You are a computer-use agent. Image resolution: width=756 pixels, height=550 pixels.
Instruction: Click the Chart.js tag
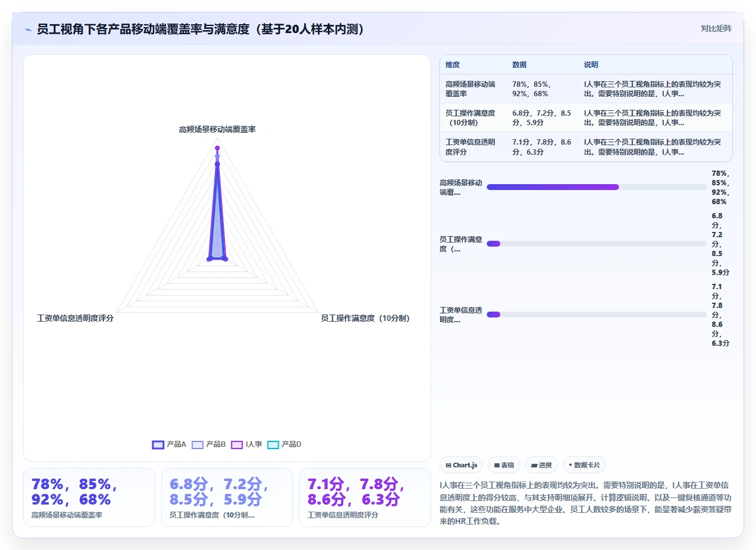tap(461, 465)
